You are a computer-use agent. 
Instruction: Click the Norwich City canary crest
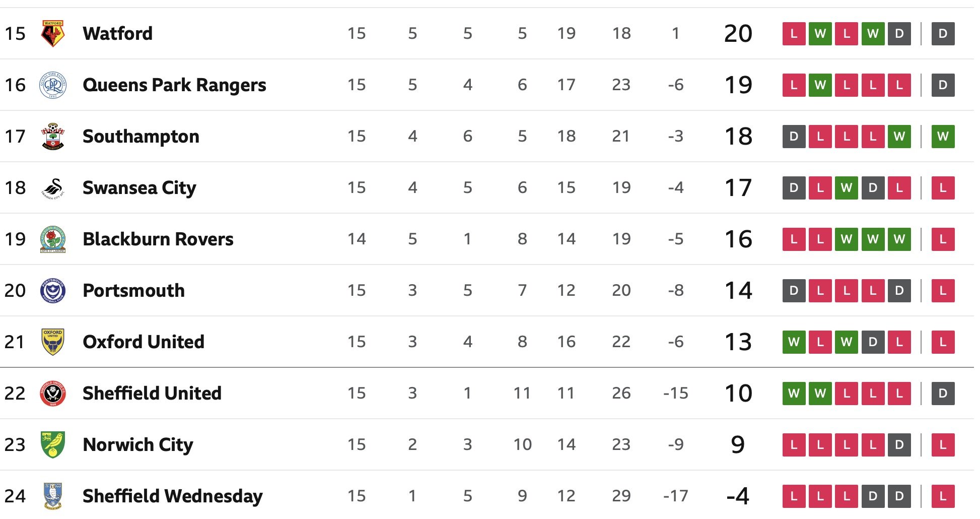[x=53, y=445]
